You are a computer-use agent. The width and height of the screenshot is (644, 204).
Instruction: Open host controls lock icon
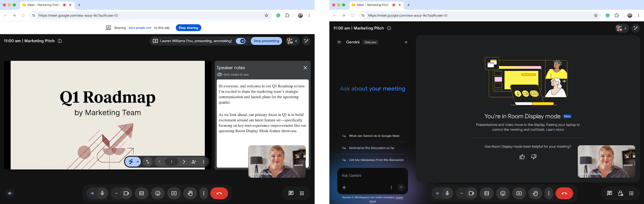pyautogui.click(x=620, y=193)
